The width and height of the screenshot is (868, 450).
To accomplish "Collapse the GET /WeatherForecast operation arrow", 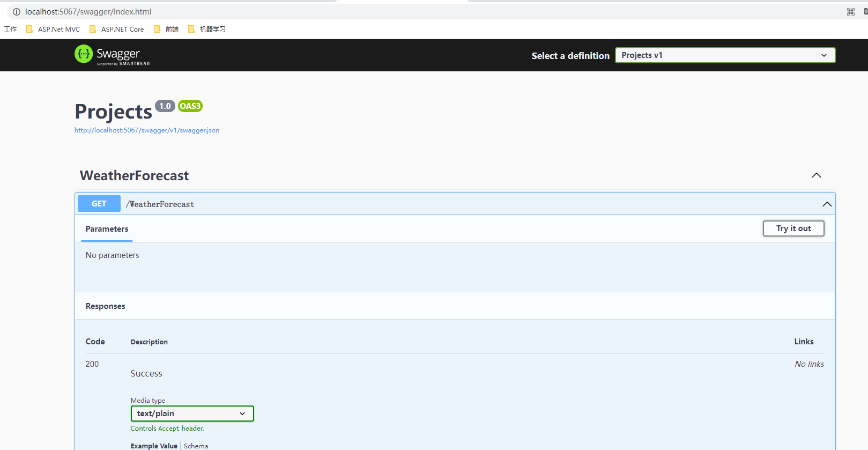I will coord(827,204).
